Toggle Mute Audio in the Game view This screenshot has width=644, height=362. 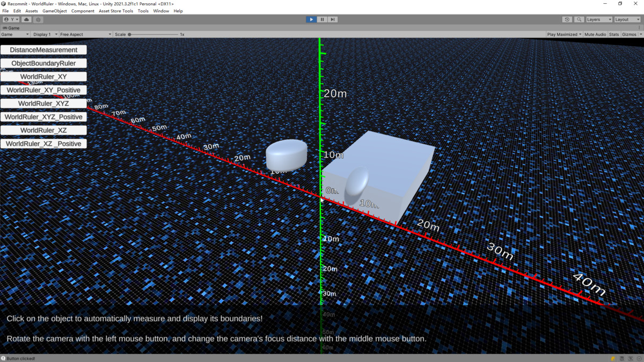click(x=595, y=34)
